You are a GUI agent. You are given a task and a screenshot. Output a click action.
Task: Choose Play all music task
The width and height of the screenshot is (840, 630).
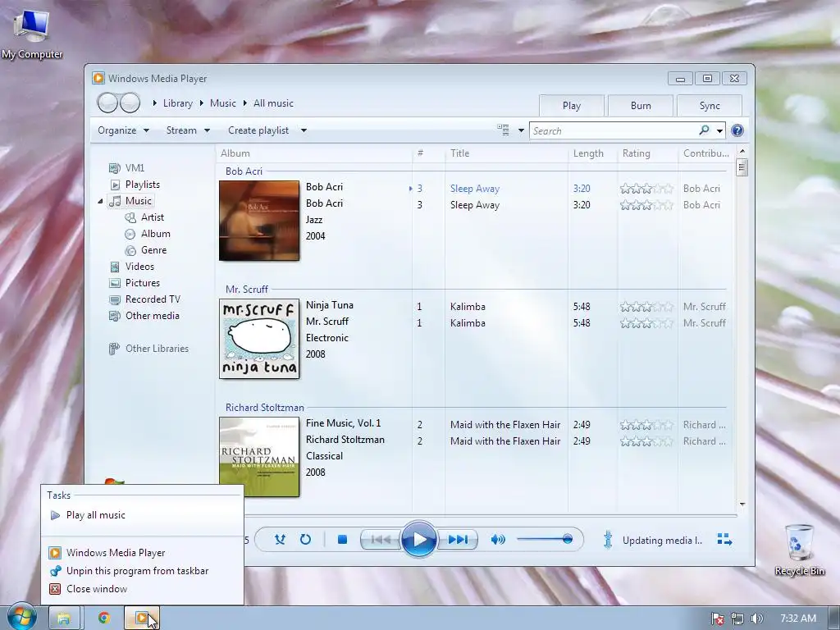pos(96,515)
